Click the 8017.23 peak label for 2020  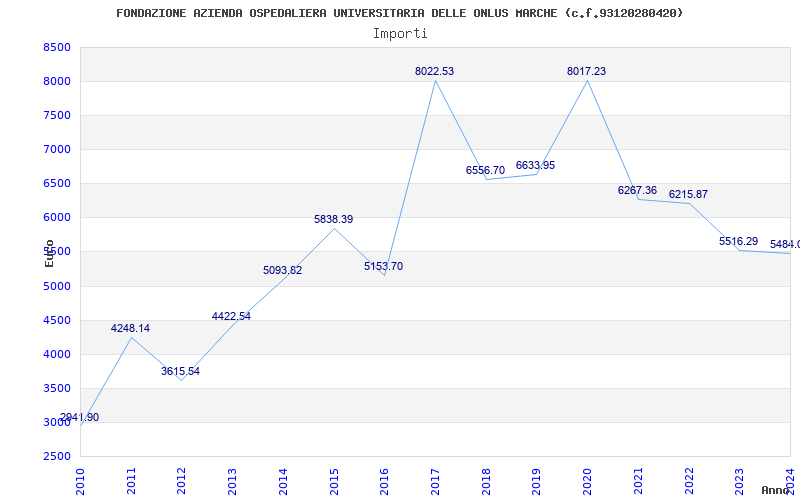[586, 71]
